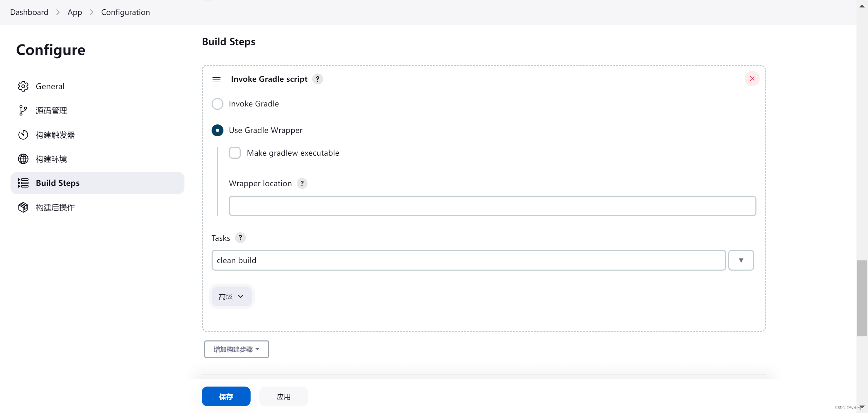This screenshot has width=868, height=413.
Task: Select the Invoke Gradle radio button
Action: click(217, 104)
